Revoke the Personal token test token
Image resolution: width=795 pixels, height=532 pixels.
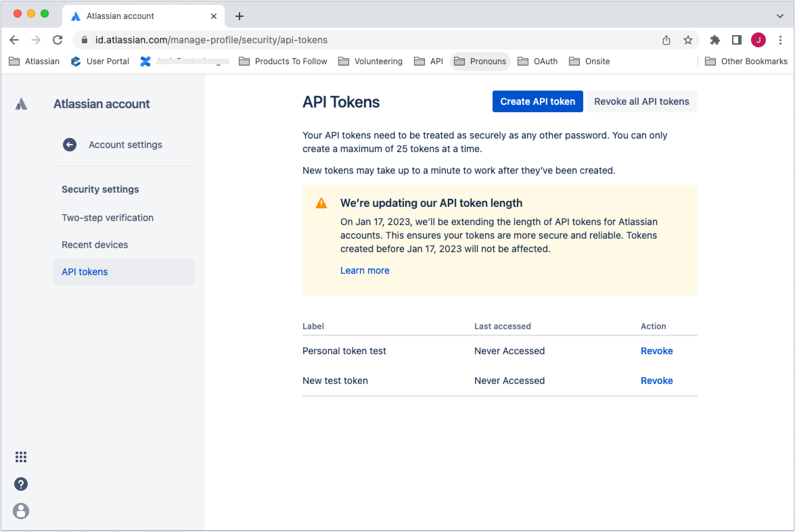pyautogui.click(x=656, y=351)
